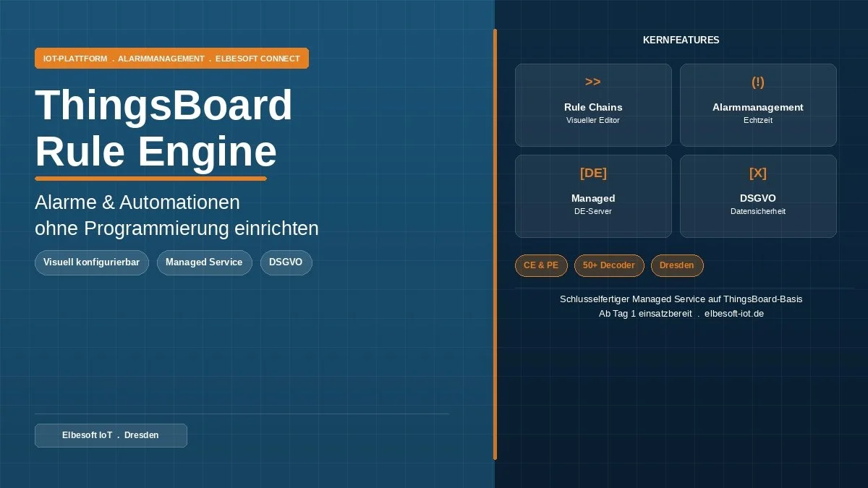Click the '(!)' Alarmmanagement icon
Viewport: 868px width, 488px height.
758,82
